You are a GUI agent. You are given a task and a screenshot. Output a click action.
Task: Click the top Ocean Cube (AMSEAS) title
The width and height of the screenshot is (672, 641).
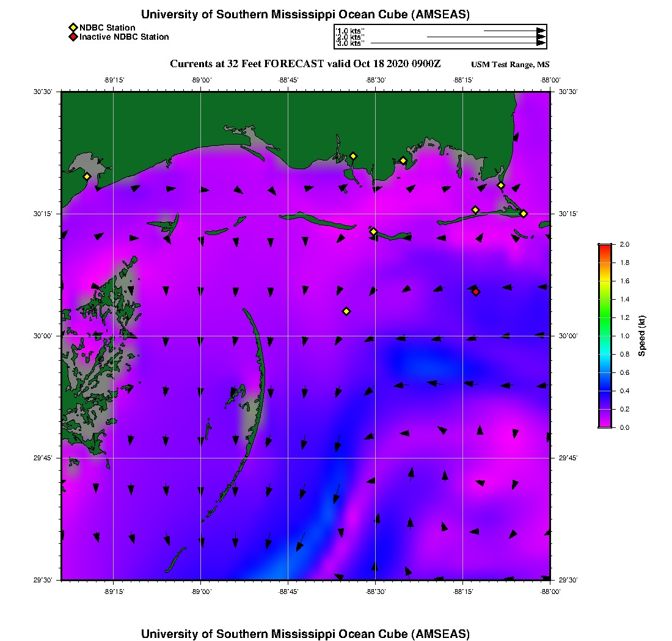click(305, 15)
